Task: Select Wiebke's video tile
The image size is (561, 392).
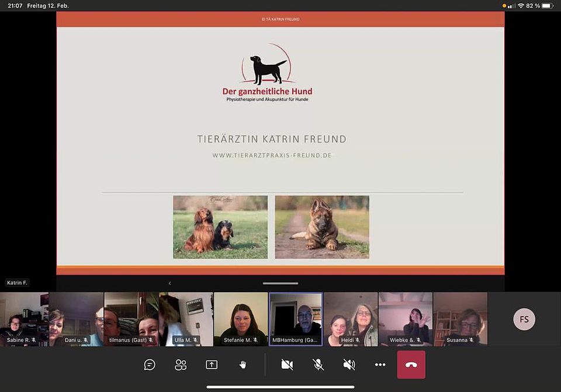Action: coord(406,319)
